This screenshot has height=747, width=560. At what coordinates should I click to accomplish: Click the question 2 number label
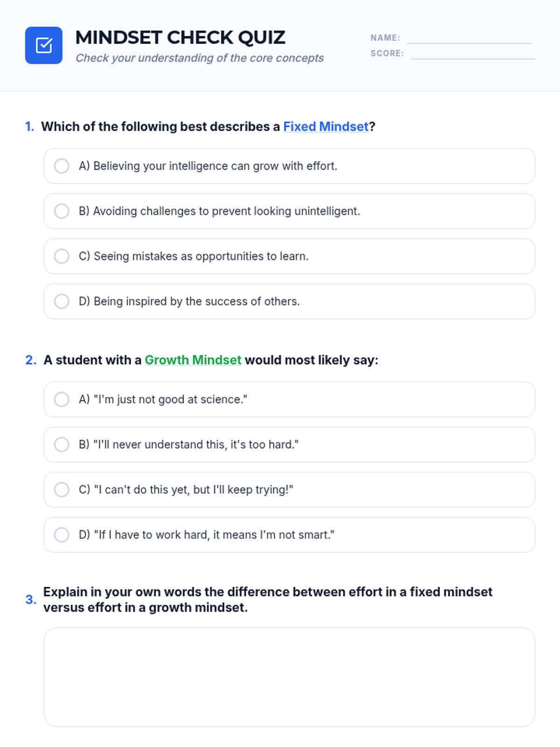tap(31, 360)
